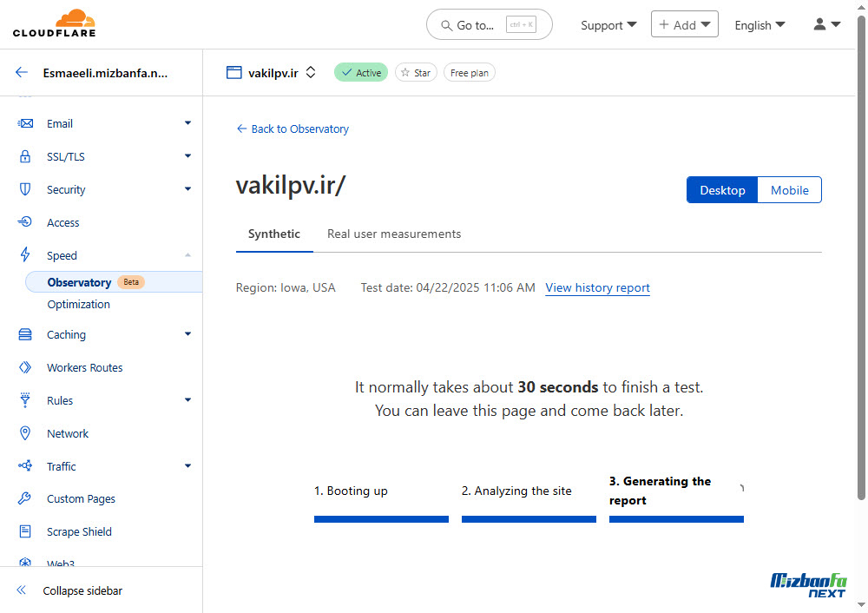Open Optimization in the Speed menu
Viewport: 868px width, 613px height.
79,305
